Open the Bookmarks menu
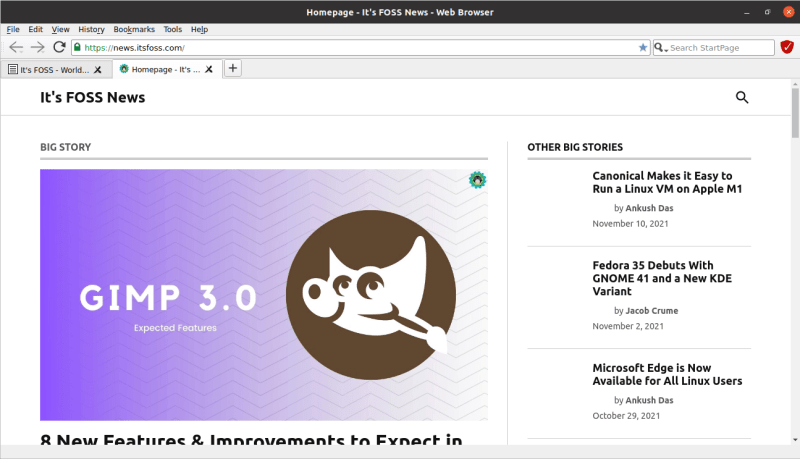The width and height of the screenshot is (800, 459). pos(134,30)
